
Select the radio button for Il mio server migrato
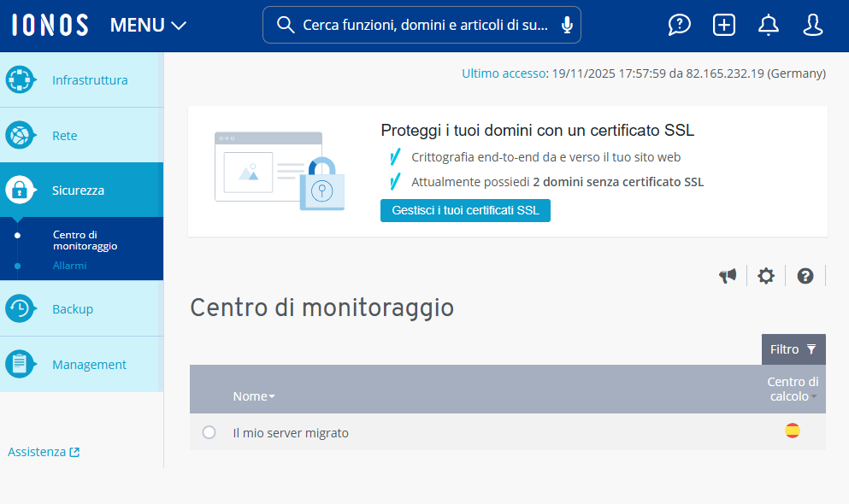tap(209, 432)
